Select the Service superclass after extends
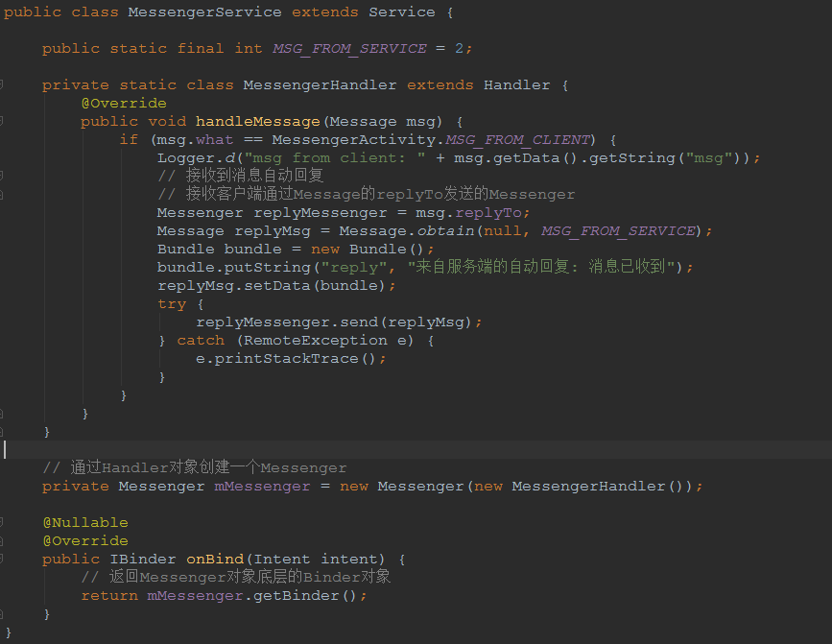The height and width of the screenshot is (644, 832). tap(402, 12)
